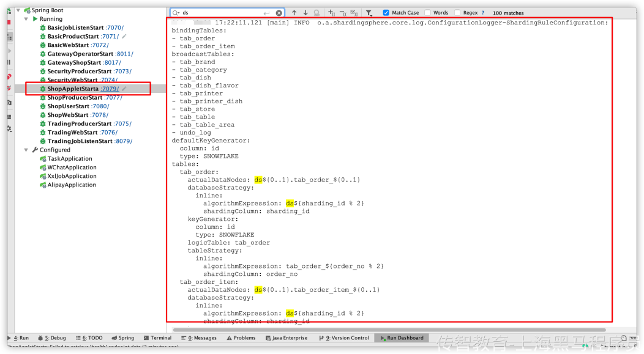Viewport: 644px width, 354px height.
Task: Collapse the Configured group
Action: pos(26,150)
